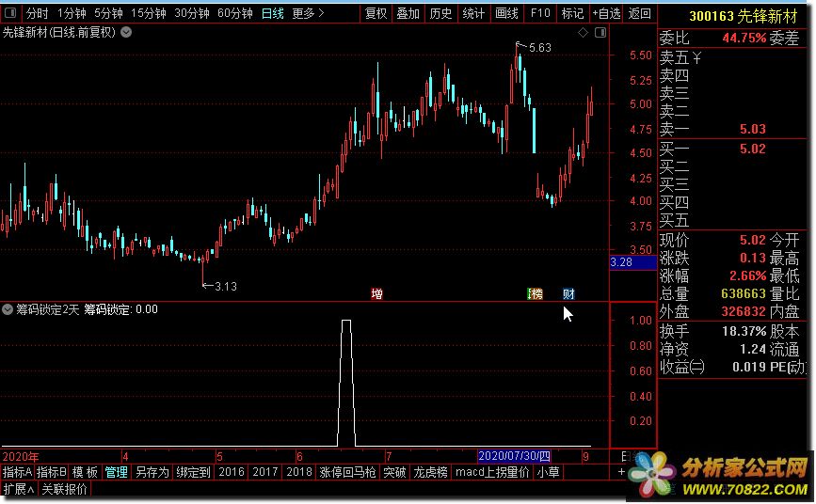This screenshot has height=504, width=816.
Task: Select the 2018 template tab
Action: (x=298, y=472)
